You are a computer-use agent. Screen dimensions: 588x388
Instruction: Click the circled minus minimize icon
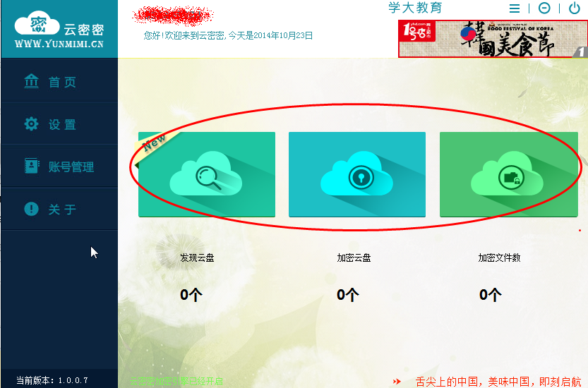coord(544,8)
